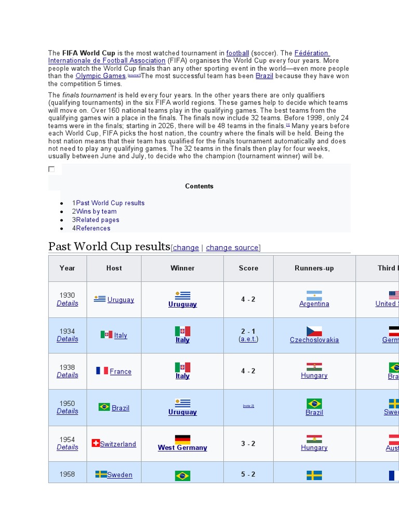Viewport: 399px width, 532px height.
Task: Click change link beside section heading
Action: [x=186, y=248]
